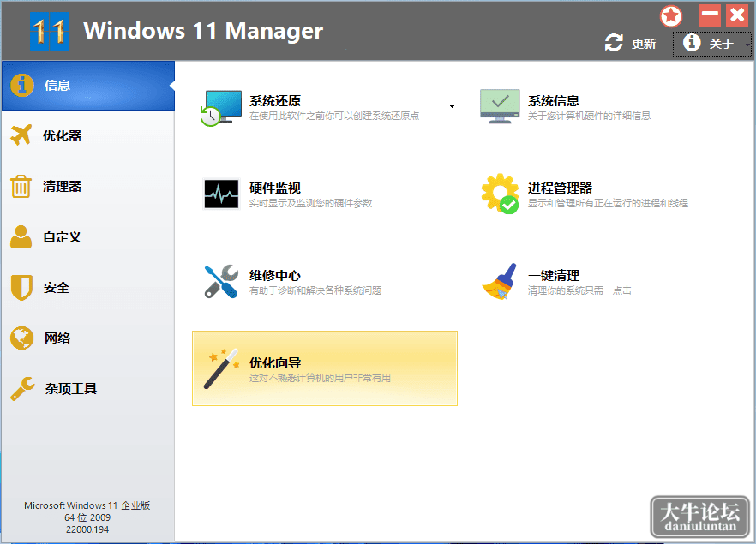Expand the 系统还原 dropdown arrow
Screen dimensions: 756x544
[452, 106]
